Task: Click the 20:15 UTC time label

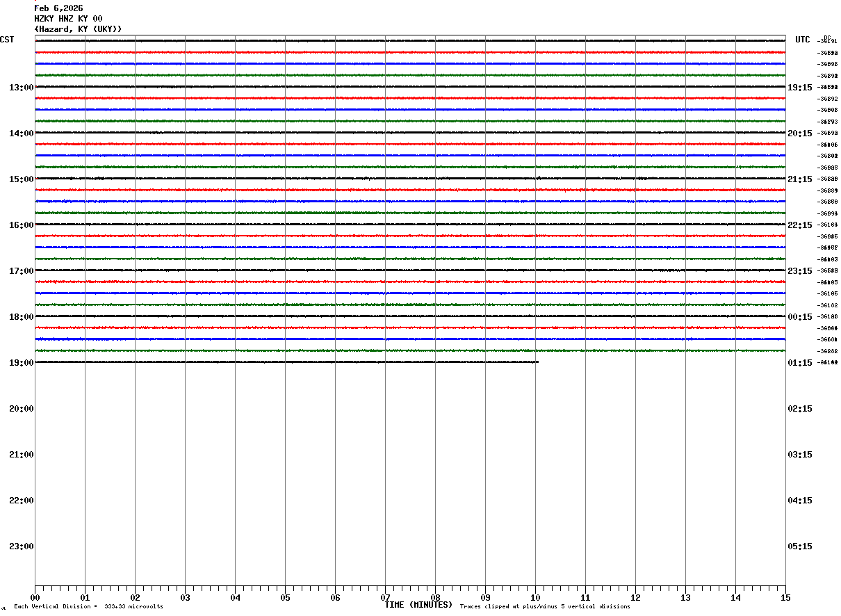Action: (800, 133)
